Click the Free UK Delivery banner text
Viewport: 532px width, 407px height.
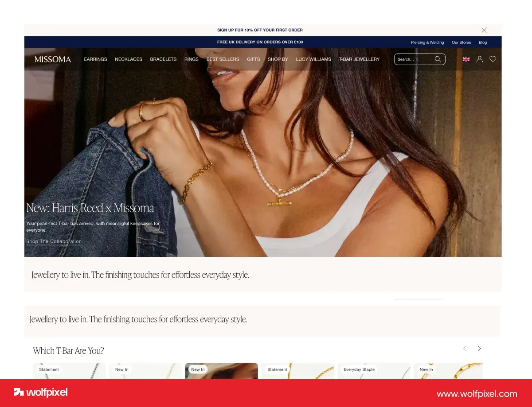(x=260, y=42)
